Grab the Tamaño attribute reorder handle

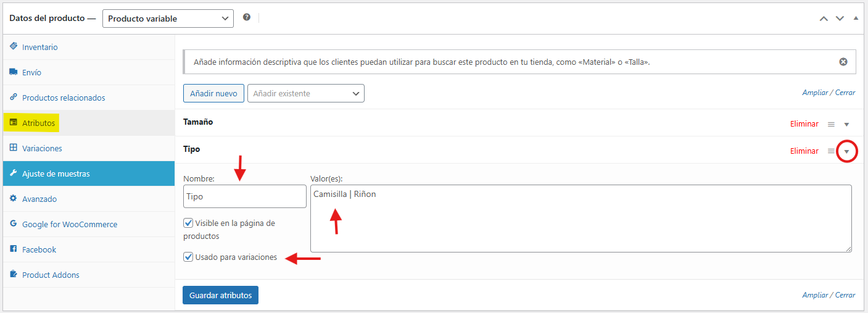click(831, 124)
